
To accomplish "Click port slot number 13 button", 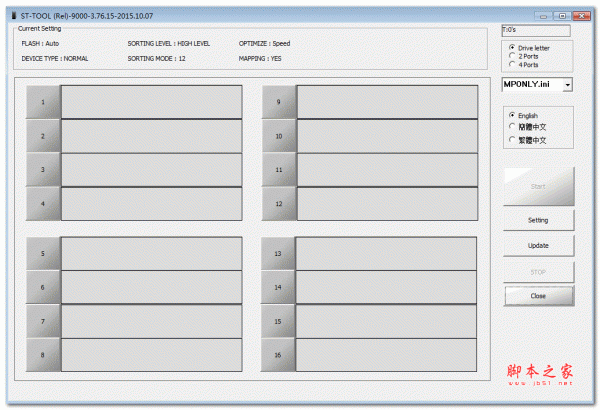I will click(x=278, y=253).
